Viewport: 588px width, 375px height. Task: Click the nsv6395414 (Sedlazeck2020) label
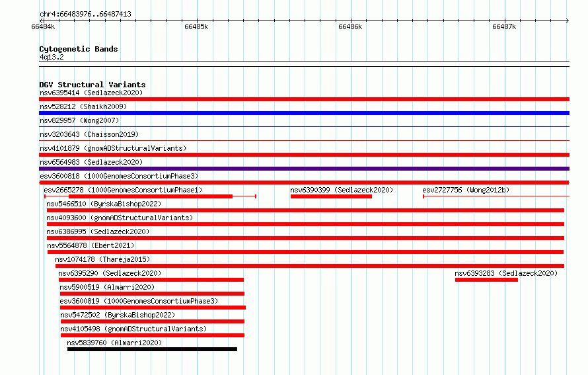[91, 93]
